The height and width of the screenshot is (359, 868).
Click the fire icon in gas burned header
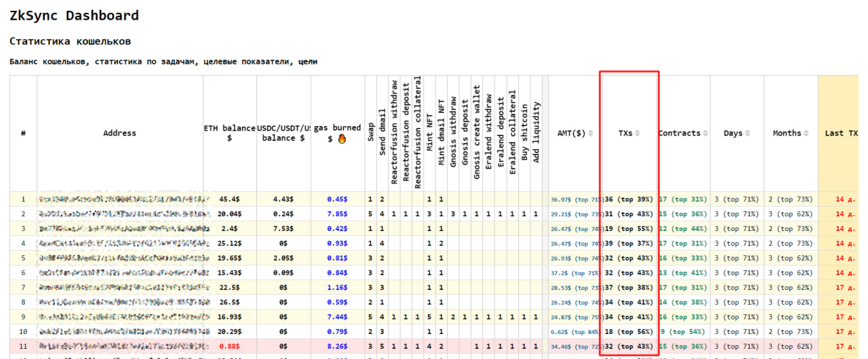pos(342,139)
